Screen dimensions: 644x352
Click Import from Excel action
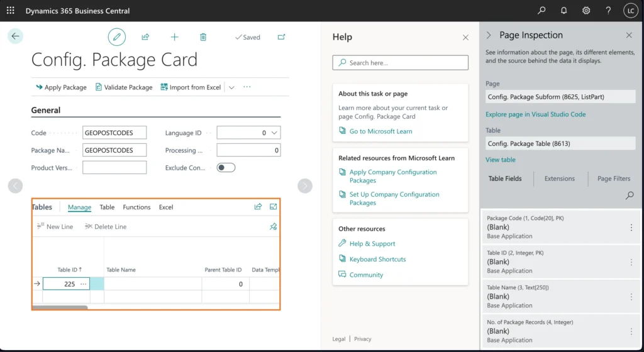click(191, 87)
